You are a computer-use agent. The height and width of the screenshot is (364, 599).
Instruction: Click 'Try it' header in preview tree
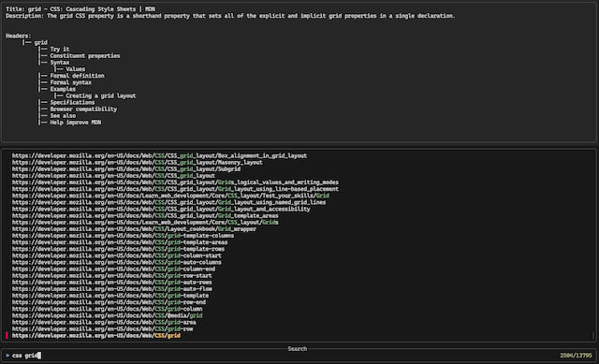(x=60, y=50)
